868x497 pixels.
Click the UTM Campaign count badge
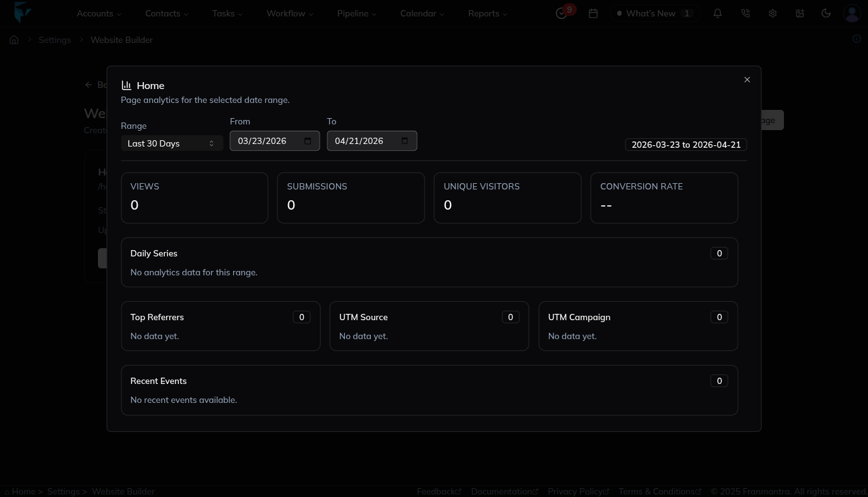[x=719, y=317]
